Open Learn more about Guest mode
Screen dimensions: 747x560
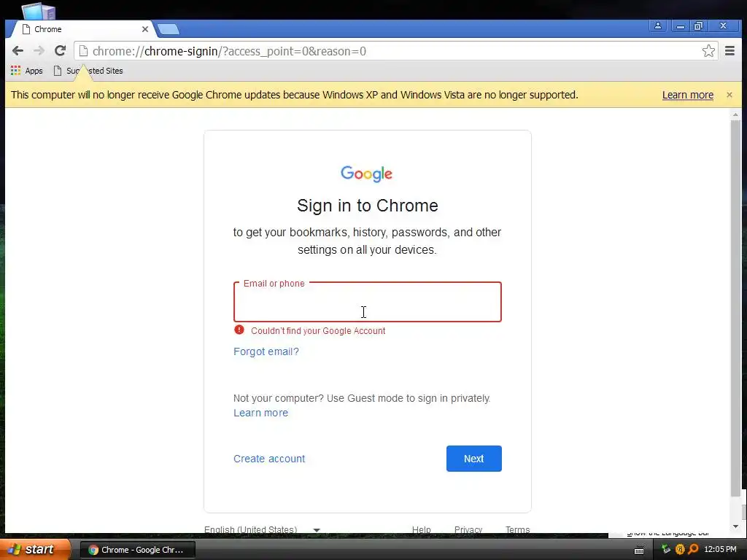coord(260,413)
